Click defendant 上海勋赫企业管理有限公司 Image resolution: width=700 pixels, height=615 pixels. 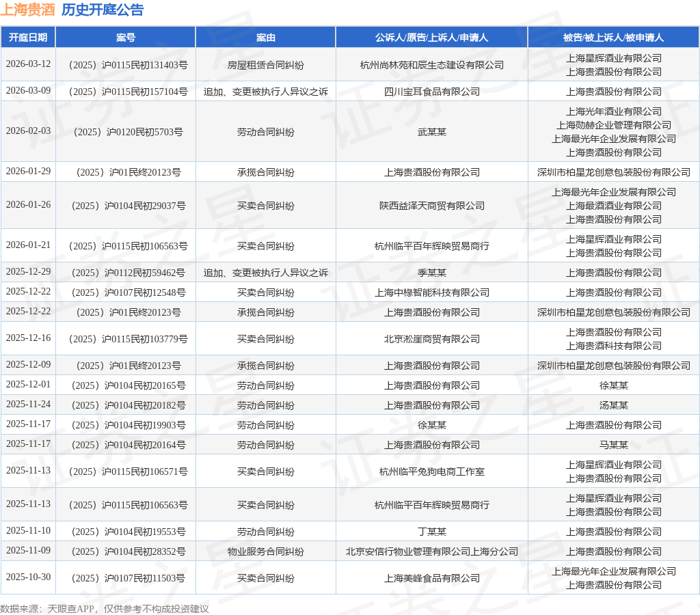point(613,125)
